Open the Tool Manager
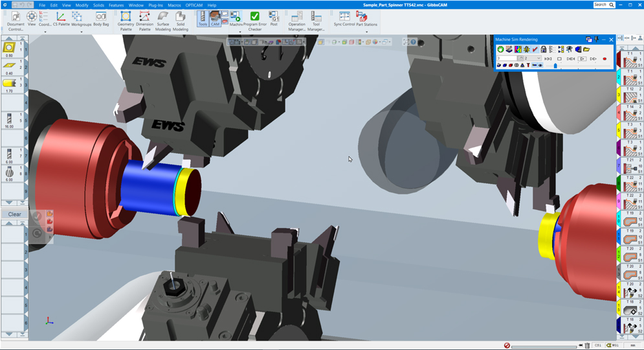Viewport: 644px width, 350px height. click(316, 19)
